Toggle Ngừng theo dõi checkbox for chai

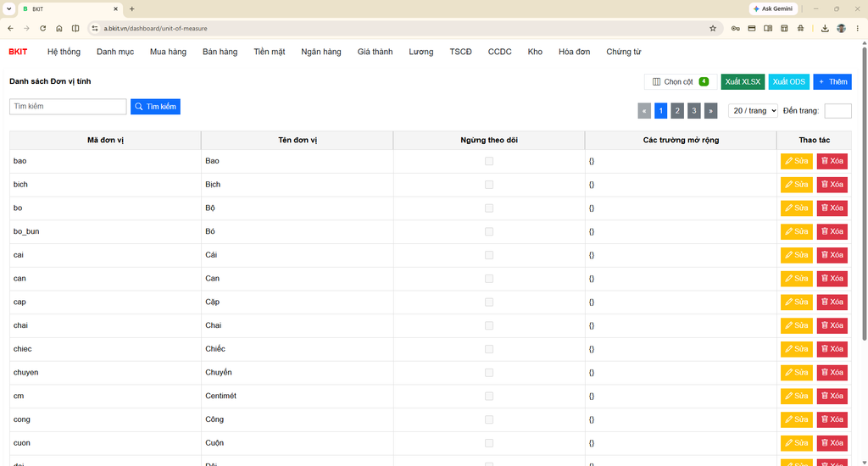pyautogui.click(x=489, y=325)
